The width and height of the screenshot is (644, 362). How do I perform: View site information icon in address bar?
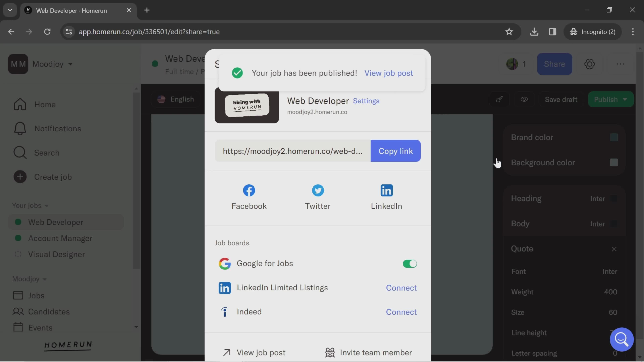click(x=69, y=32)
